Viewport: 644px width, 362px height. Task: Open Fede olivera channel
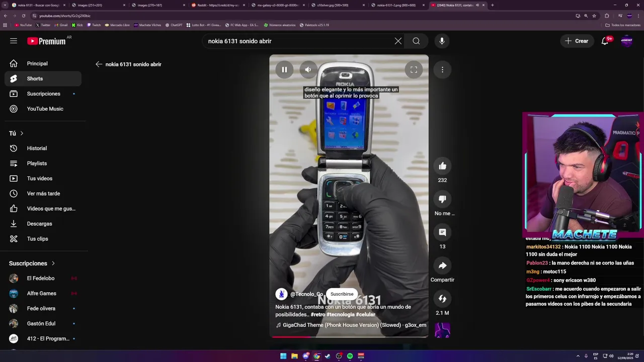[x=43, y=308]
